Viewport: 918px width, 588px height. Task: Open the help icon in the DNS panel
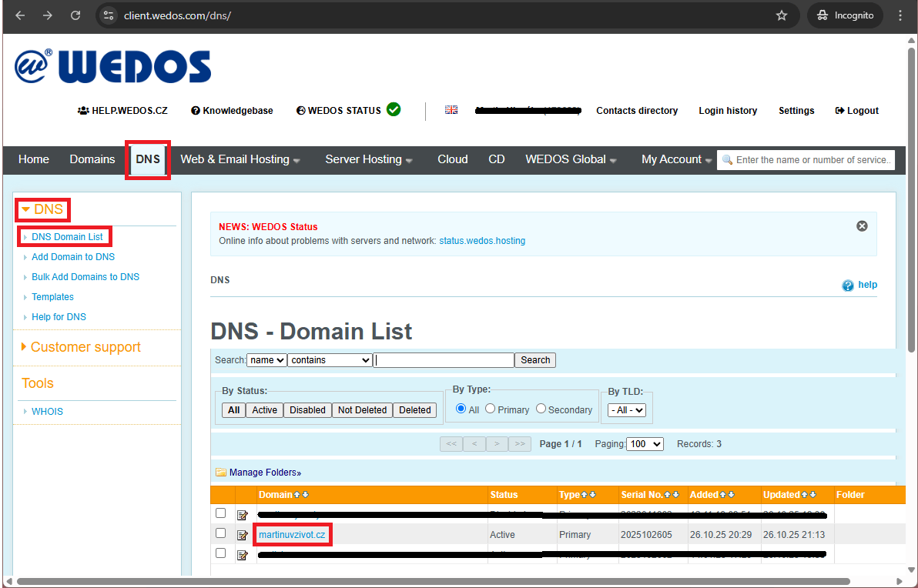coord(849,285)
